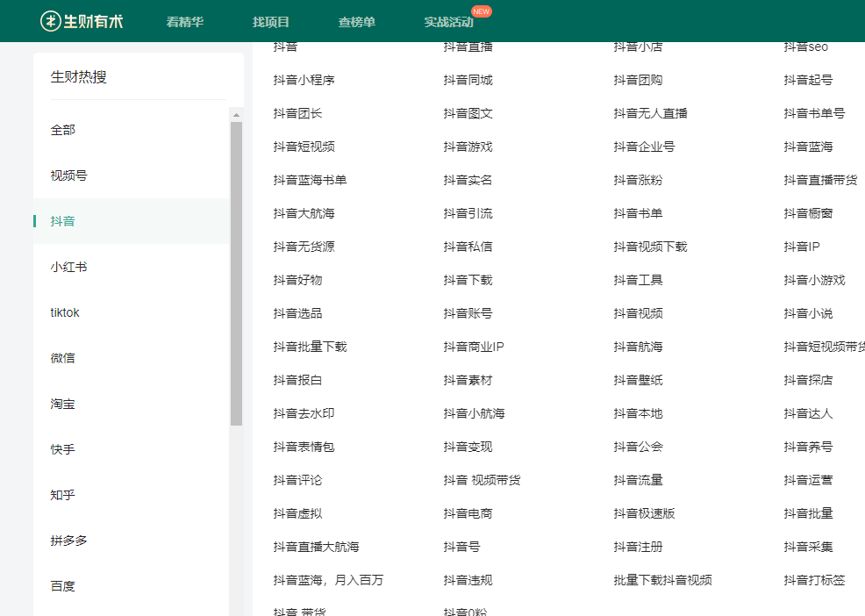Screen dimensions: 865x616
Task: Open the 抖音账号 keyword link
Action: (468, 313)
